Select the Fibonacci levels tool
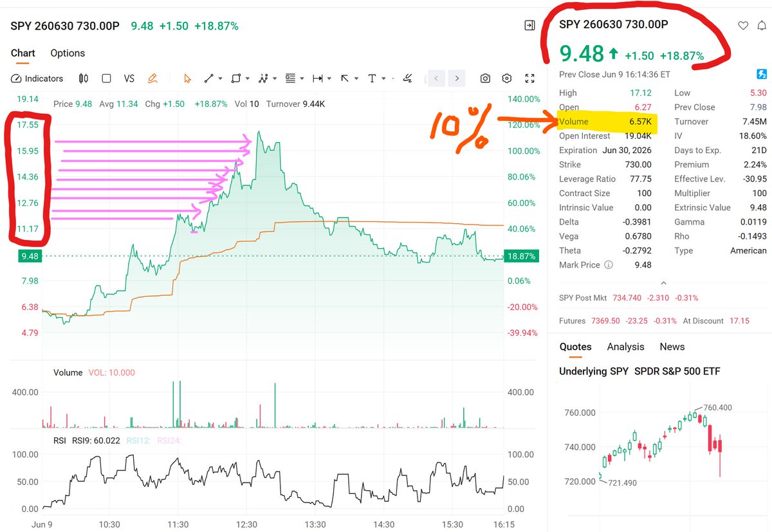This screenshot has height=532, width=772. 290,78
